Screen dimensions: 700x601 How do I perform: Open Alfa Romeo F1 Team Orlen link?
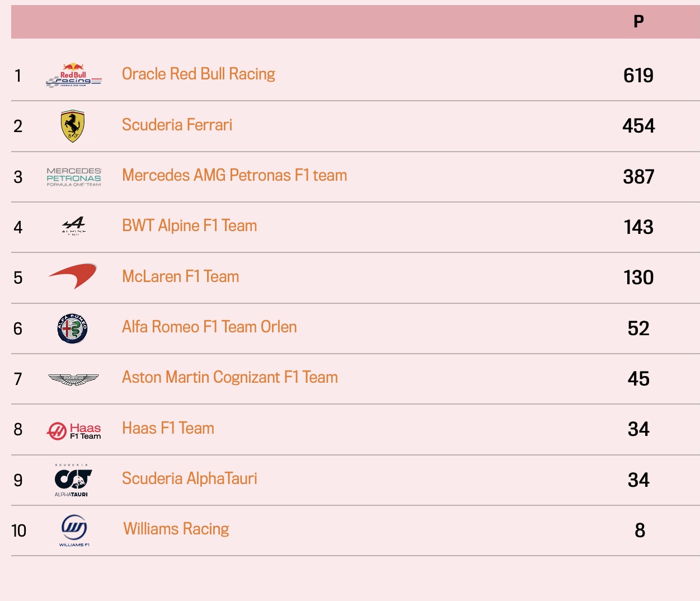[x=209, y=327]
